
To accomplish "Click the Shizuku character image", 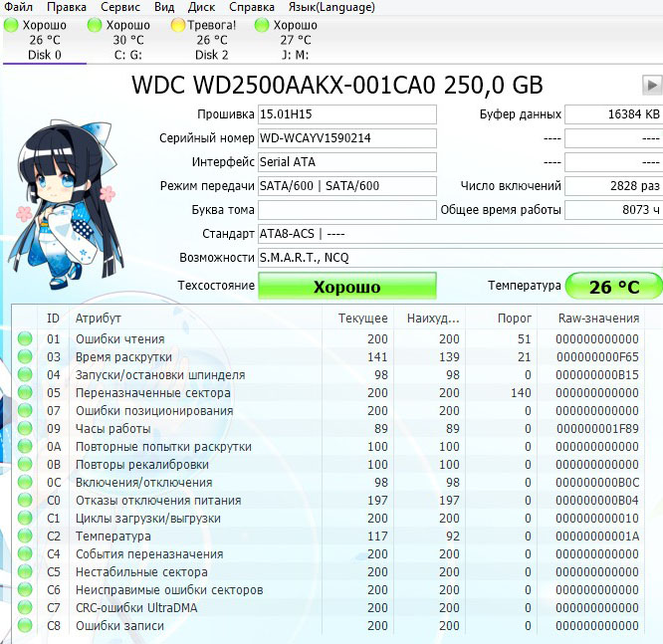I will (x=67, y=203).
